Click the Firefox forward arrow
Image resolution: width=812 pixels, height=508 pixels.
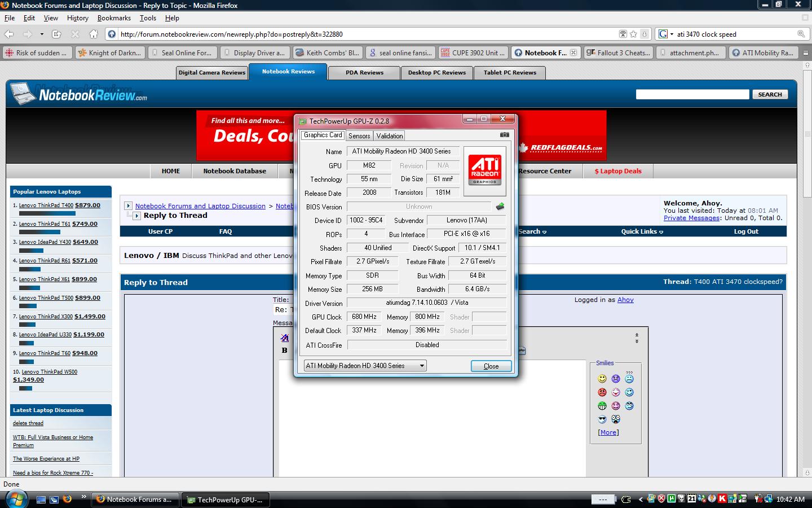(x=27, y=34)
